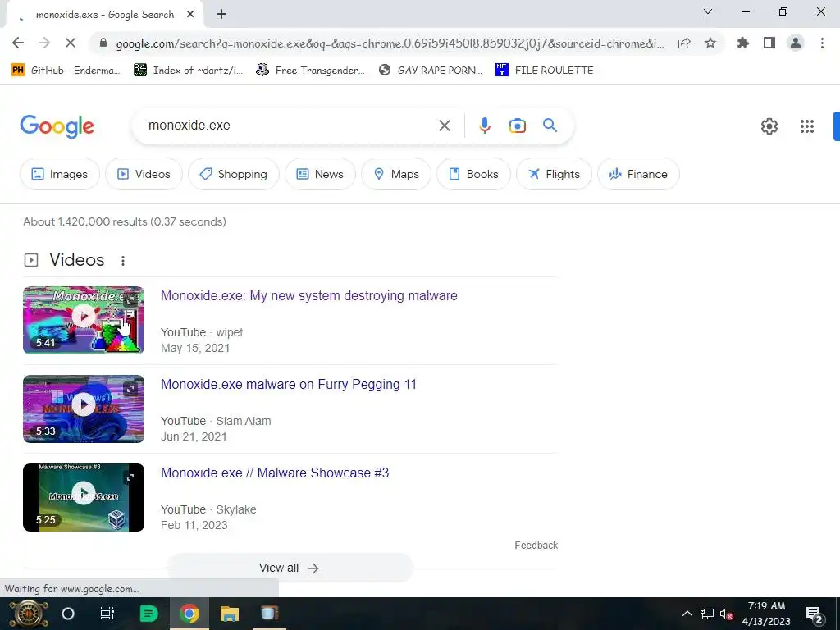Screen dimensions: 840x630
Task: Clear the Google search box
Action: tap(444, 126)
